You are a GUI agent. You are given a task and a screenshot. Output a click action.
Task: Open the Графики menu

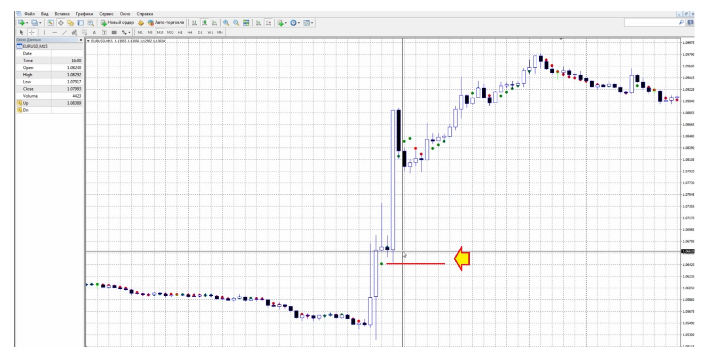(84, 14)
